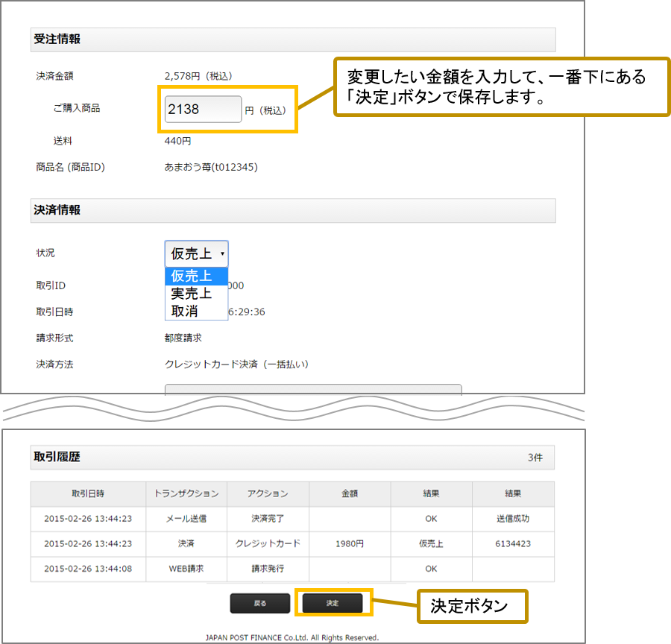671x644 pixels.
Task: Select the メール送信 transaction cell
Action: (186, 519)
